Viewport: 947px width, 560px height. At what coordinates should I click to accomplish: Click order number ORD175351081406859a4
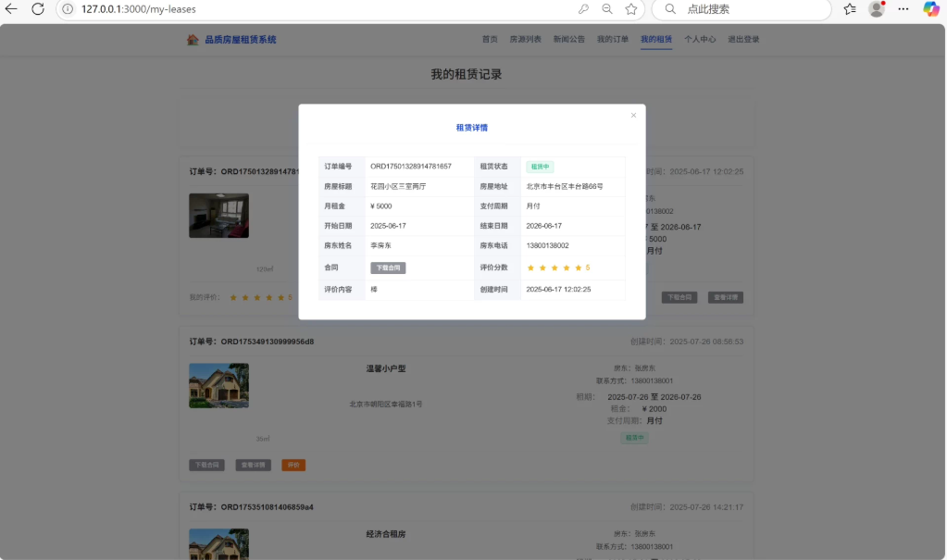[x=267, y=507]
